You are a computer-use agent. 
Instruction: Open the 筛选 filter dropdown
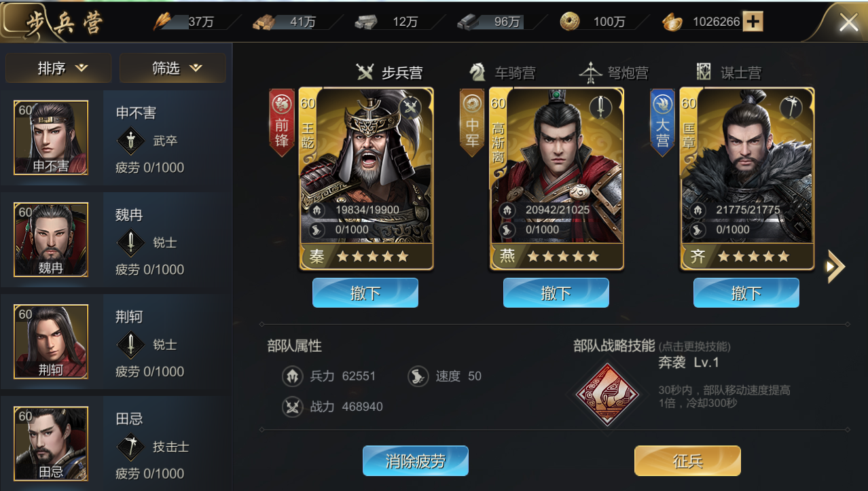[x=173, y=68]
